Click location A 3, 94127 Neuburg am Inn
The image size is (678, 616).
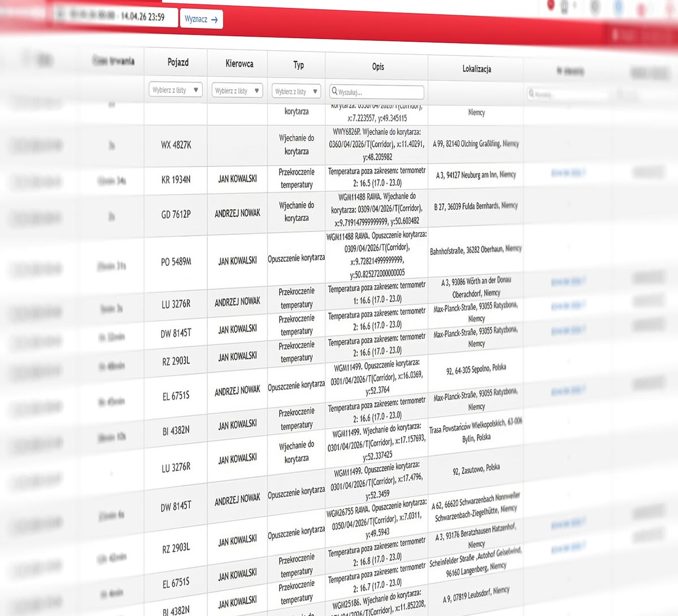476,175
